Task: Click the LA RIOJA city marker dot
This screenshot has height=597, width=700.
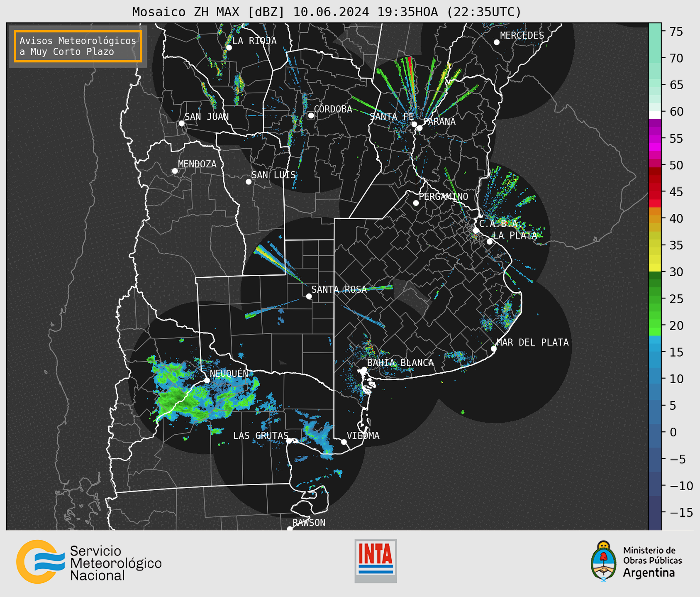Action: (x=229, y=48)
